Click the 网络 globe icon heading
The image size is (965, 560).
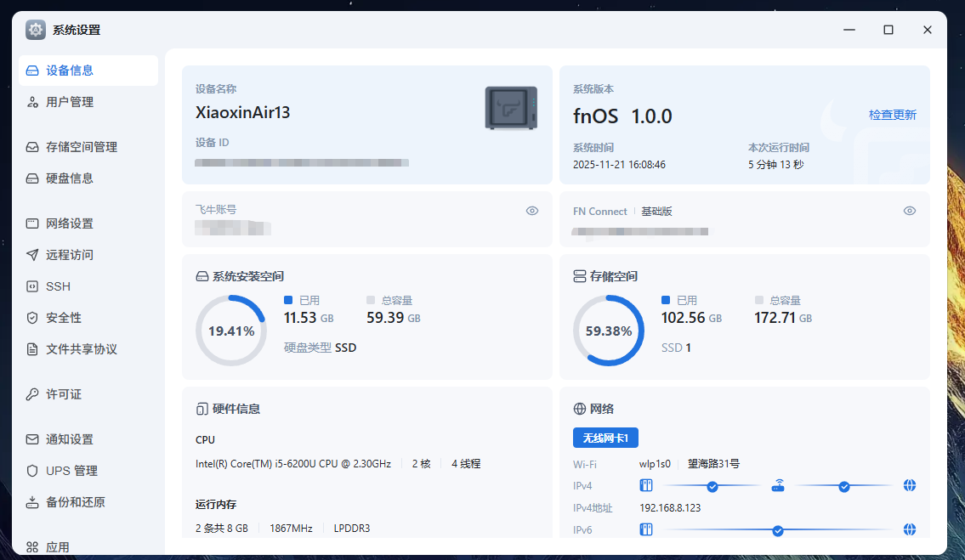[579, 409]
